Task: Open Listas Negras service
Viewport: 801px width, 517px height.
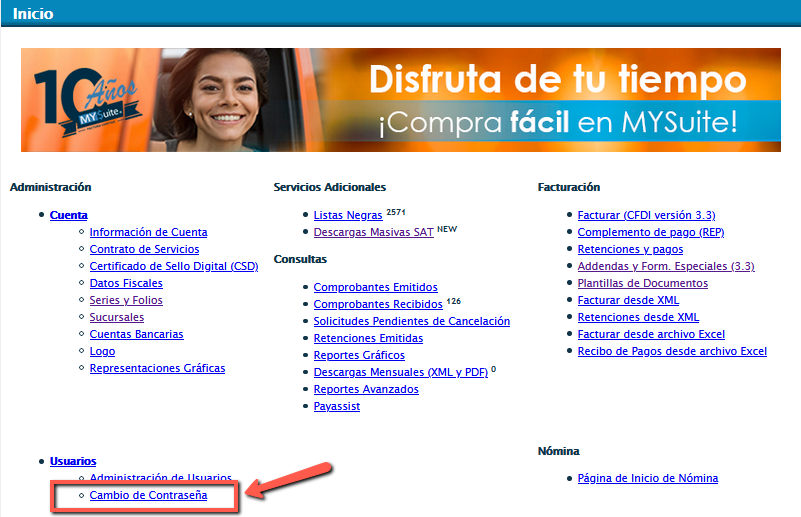Action: point(348,215)
